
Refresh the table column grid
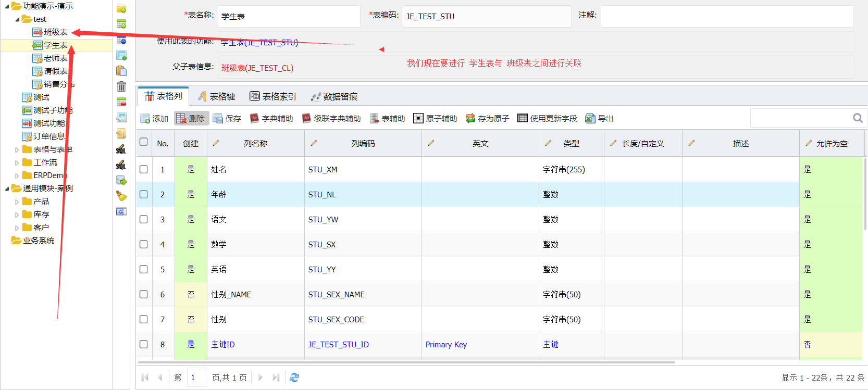click(294, 378)
